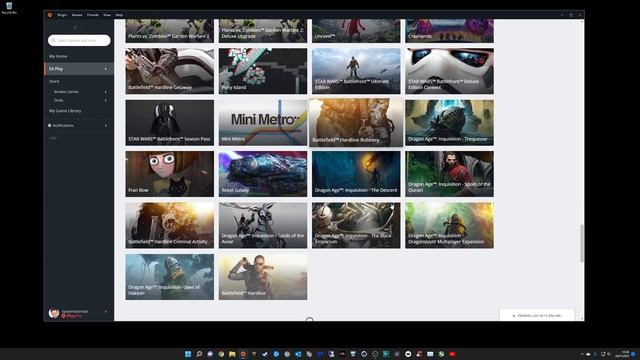Viewport: 640px width, 360px height.
Task: Show hidden system tray icons
Action: pyautogui.click(x=582, y=354)
